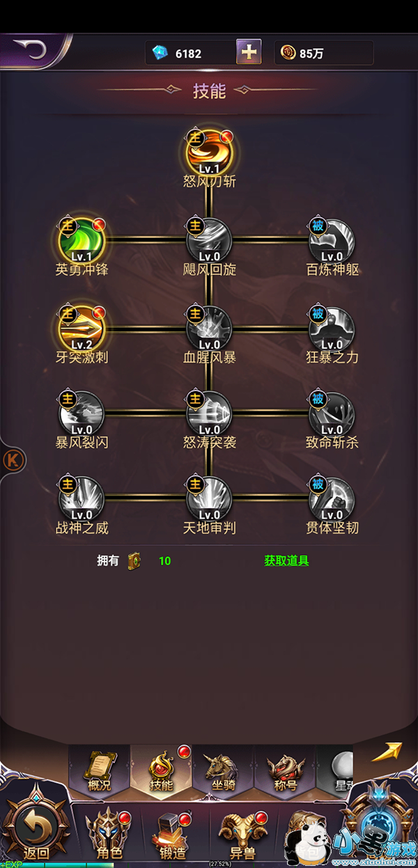Tap the 狂暴之力 passive skill icon
418x868 pixels.
(x=332, y=328)
